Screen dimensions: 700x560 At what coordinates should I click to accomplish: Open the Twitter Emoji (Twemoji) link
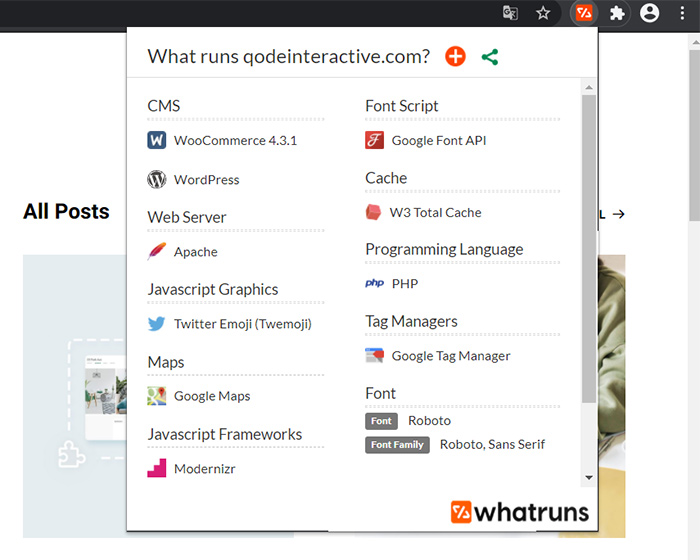tap(243, 324)
